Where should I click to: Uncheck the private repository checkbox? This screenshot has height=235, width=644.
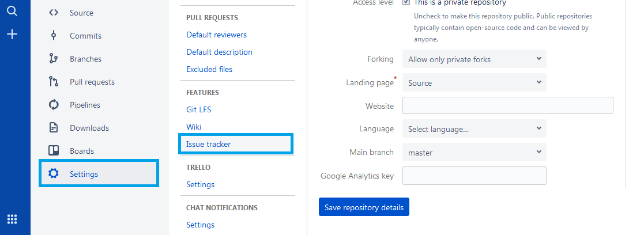pyautogui.click(x=406, y=2)
